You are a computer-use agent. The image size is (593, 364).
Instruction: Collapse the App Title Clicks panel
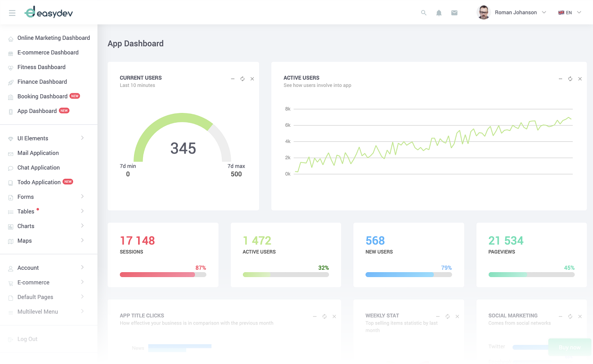pyautogui.click(x=315, y=316)
